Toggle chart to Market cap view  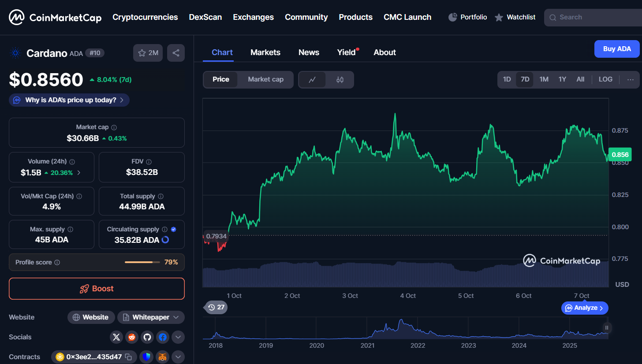pos(265,79)
